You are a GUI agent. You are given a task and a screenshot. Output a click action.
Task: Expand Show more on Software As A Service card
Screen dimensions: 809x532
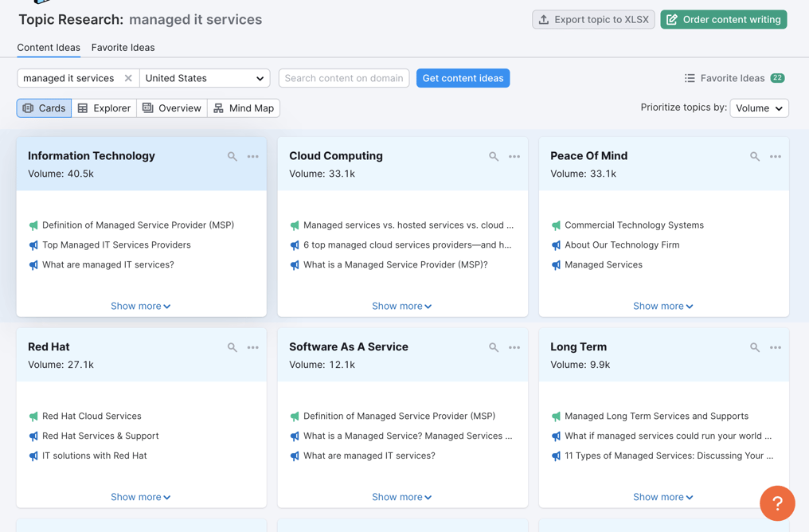click(x=401, y=497)
